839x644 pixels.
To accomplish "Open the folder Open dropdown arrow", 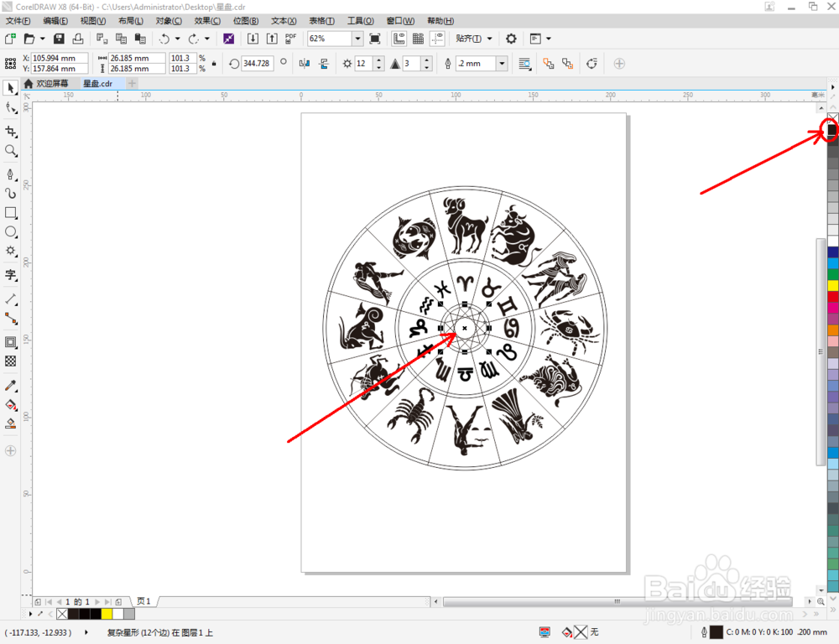I will coord(42,39).
